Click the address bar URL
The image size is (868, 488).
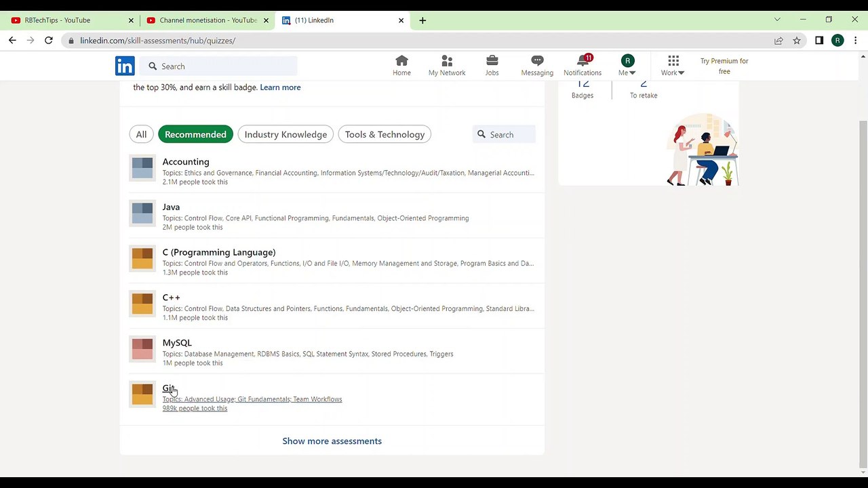(157, 41)
